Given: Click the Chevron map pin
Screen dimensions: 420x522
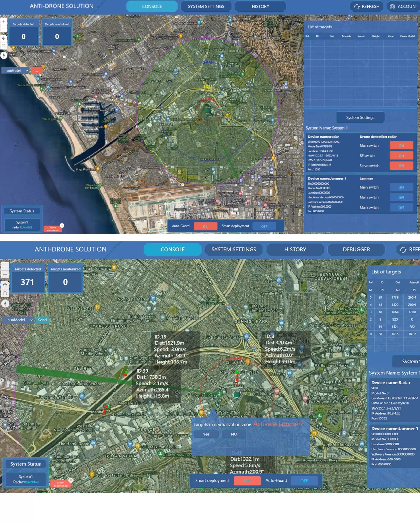Looking at the screenshot, I should 345,433.
